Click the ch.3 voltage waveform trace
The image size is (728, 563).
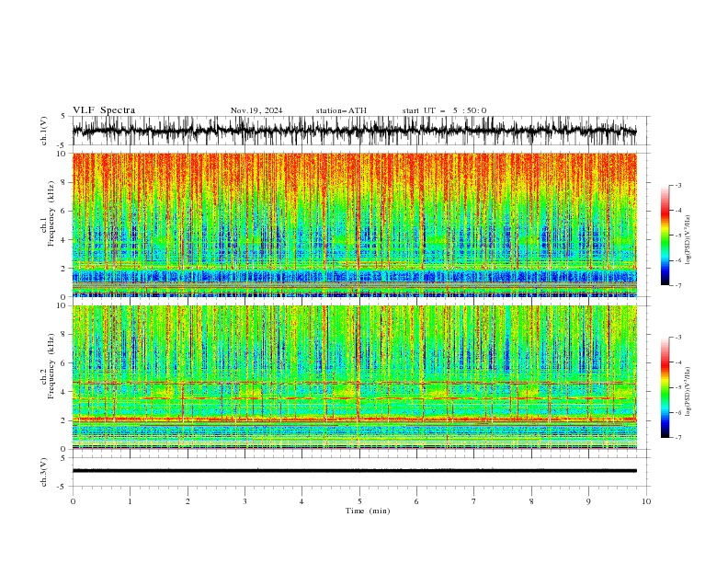(x=354, y=471)
